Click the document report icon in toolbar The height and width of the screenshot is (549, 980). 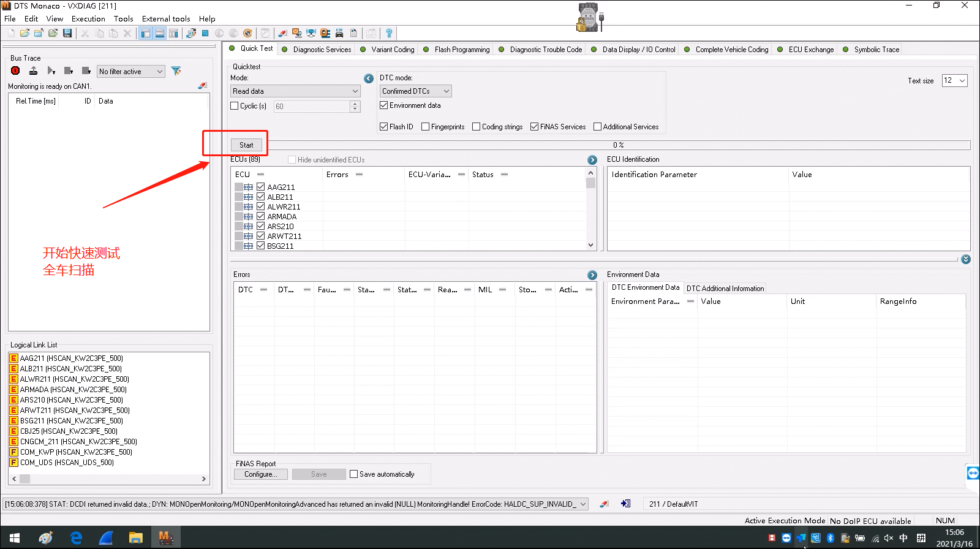click(353, 33)
